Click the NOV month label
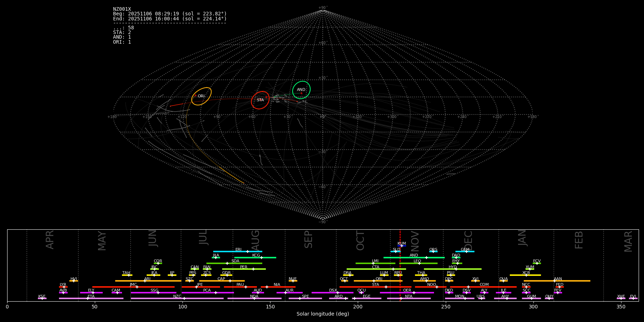Viewport: 644px width, 322px height. pyautogui.click(x=415, y=240)
